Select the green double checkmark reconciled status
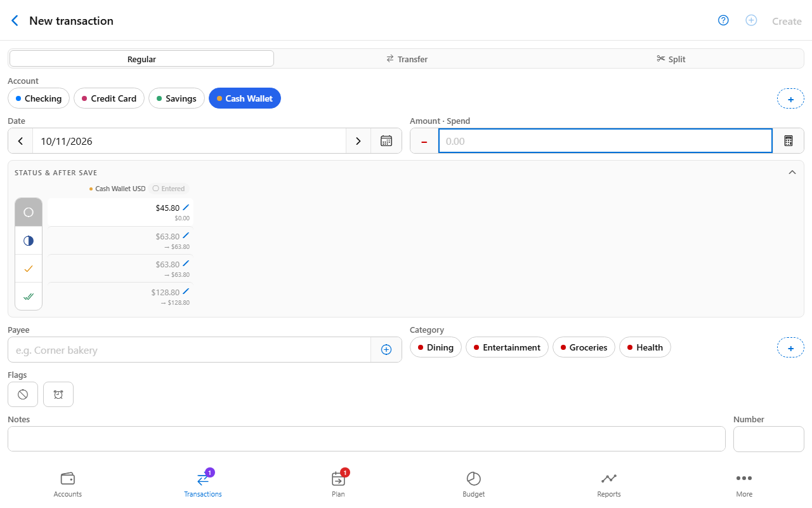The width and height of the screenshot is (812, 508). point(29,297)
